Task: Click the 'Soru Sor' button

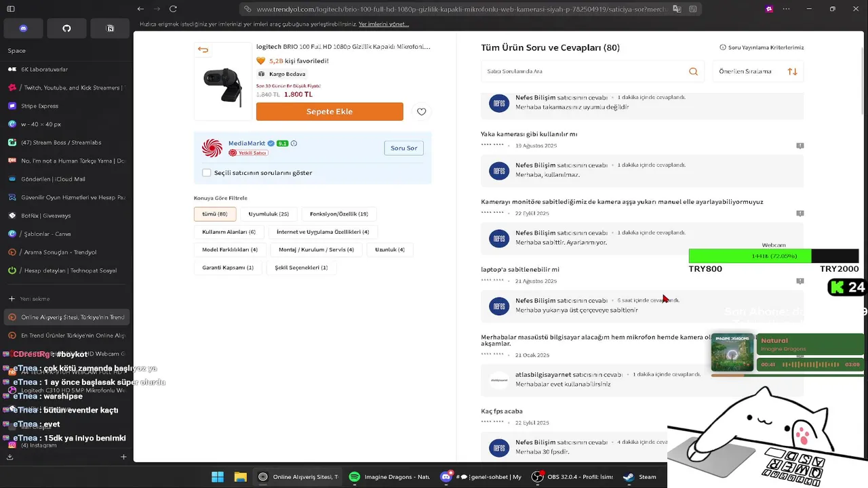Action: pos(403,148)
